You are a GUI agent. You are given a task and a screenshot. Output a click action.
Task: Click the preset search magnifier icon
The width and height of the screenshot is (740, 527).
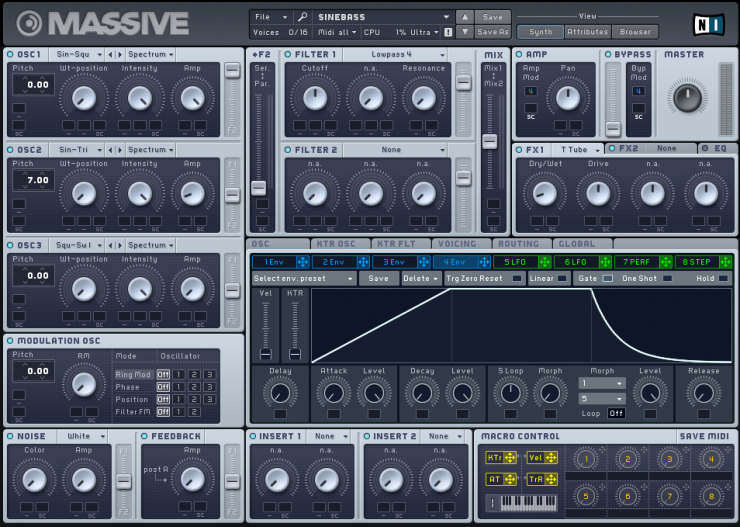[x=303, y=17]
